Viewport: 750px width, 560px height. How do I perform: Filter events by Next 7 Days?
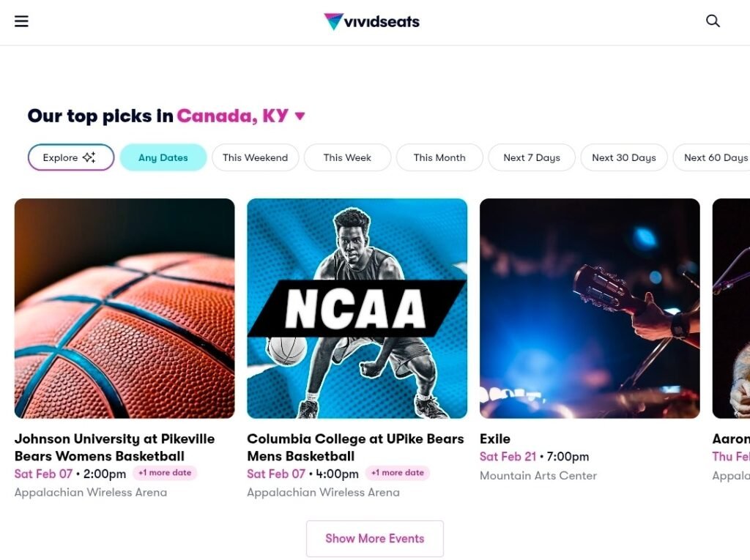[532, 157]
